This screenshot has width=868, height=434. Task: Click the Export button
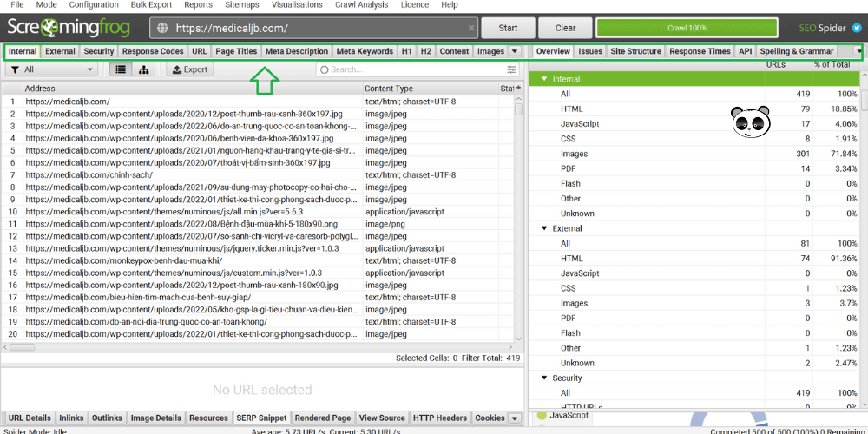tap(188, 69)
